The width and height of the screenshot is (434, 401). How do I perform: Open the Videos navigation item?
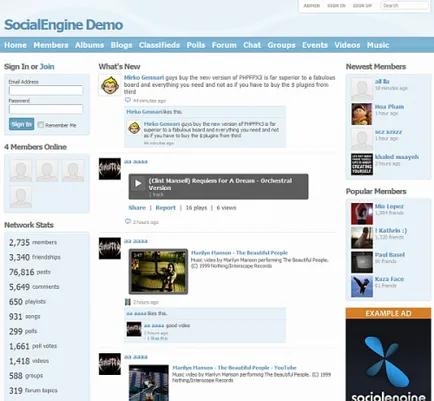click(347, 45)
